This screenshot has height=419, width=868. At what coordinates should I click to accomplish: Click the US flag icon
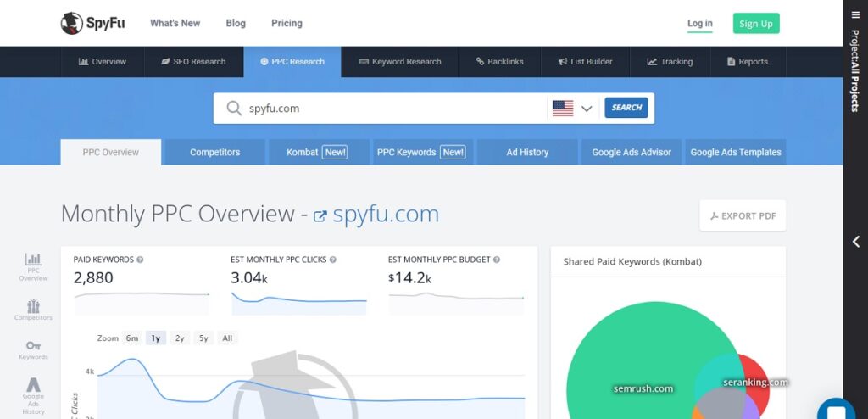coord(563,108)
